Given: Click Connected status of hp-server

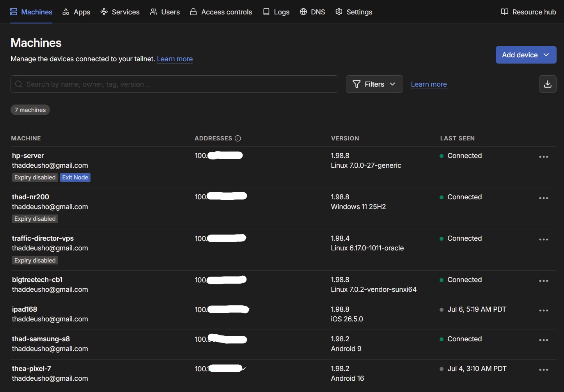Looking at the screenshot, I should [465, 156].
